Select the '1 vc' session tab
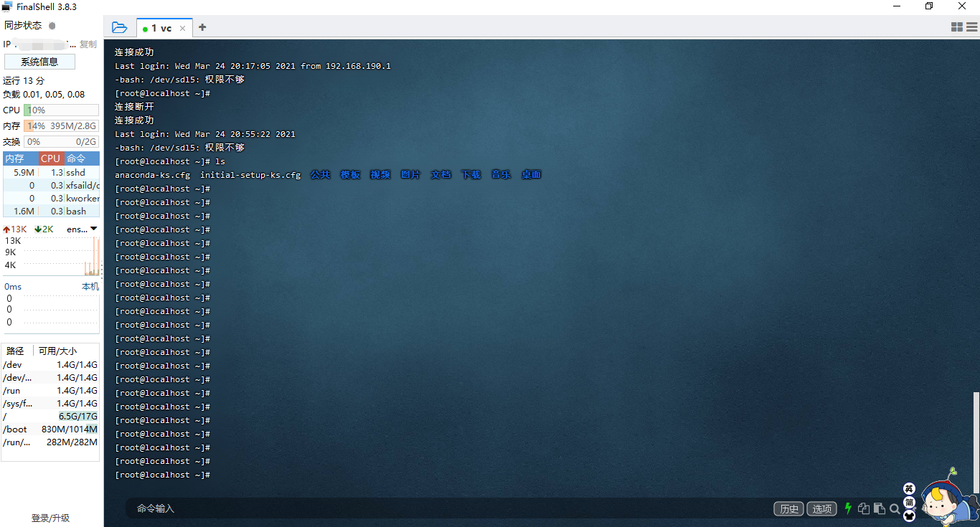980x527 pixels. point(164,28)
